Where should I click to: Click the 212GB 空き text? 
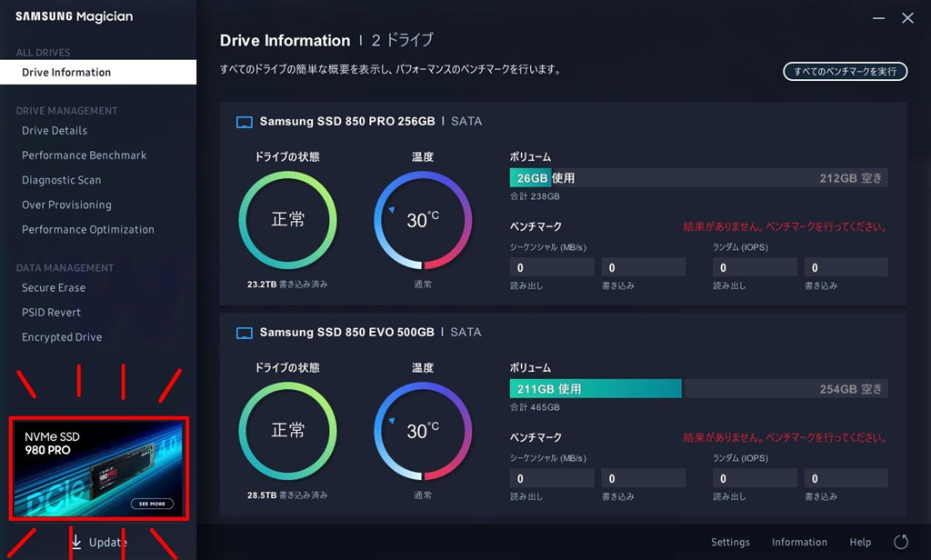pos(850,178)
